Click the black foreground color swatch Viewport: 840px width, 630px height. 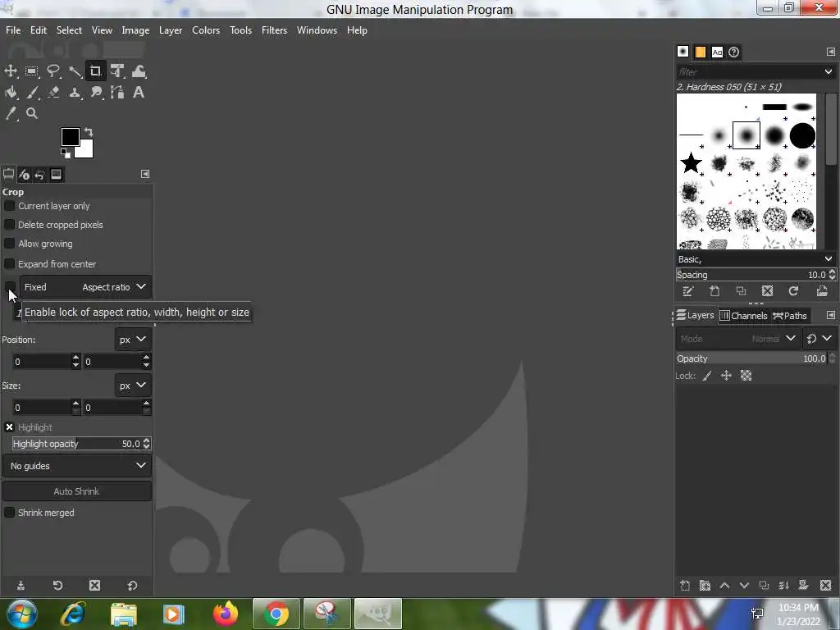71,137
